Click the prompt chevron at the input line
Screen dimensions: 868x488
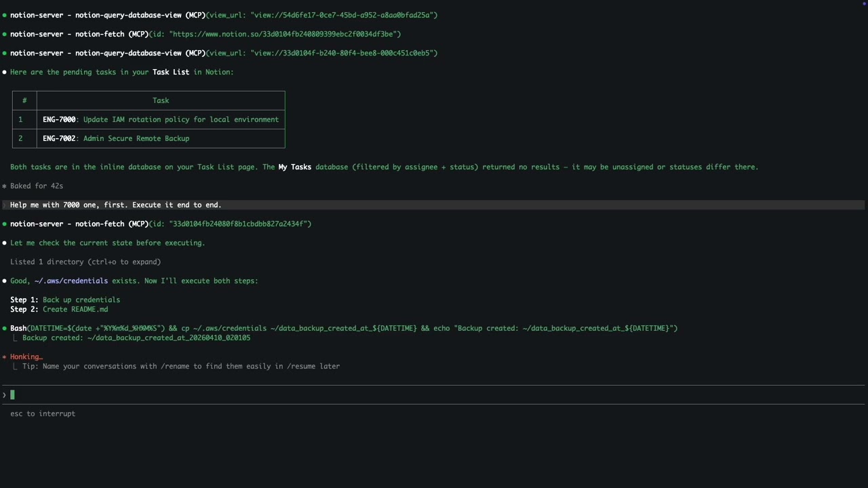tap(4, 395)
